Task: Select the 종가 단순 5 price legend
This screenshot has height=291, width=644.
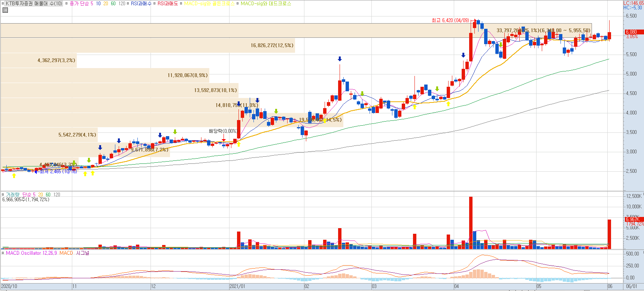Action: (81, 3)
